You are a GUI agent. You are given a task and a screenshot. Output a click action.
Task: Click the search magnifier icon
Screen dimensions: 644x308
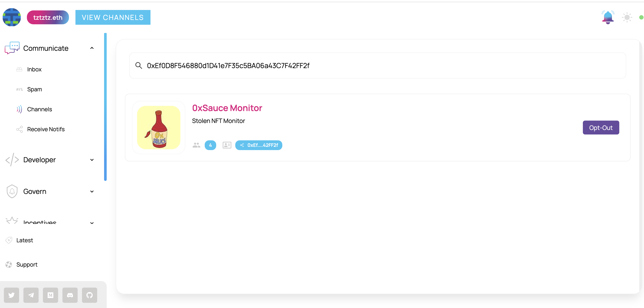[x=139, y=66]
